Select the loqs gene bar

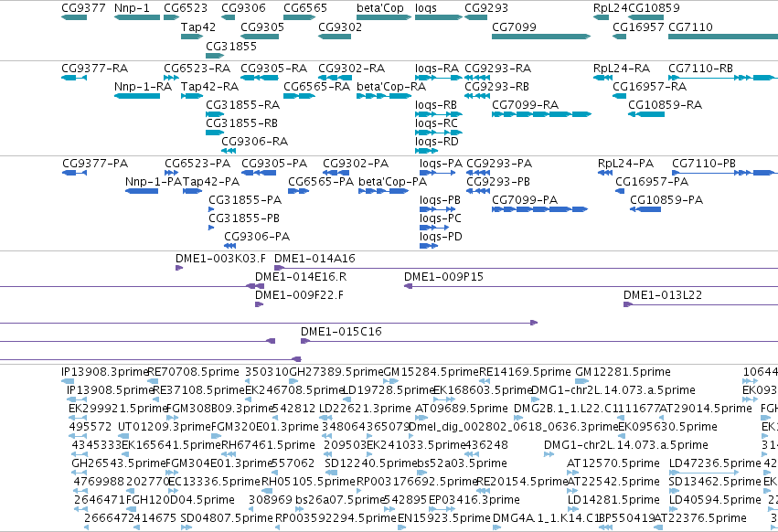439,17
